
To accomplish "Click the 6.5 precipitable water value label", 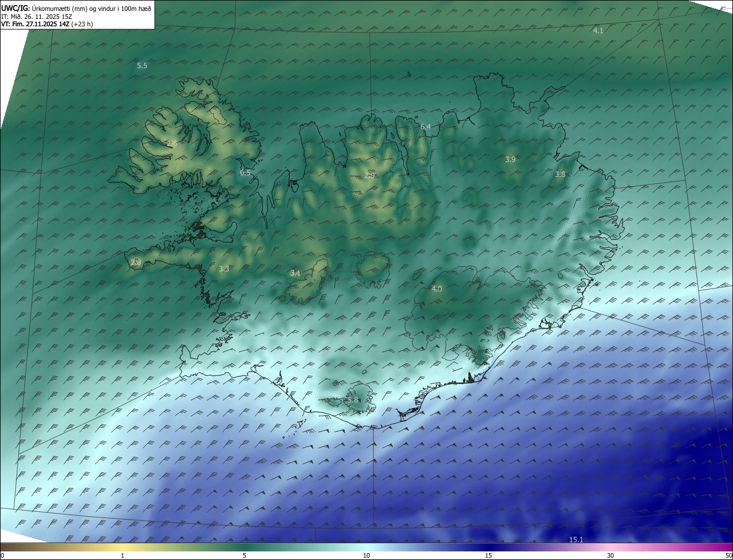I will pos(245,172).
